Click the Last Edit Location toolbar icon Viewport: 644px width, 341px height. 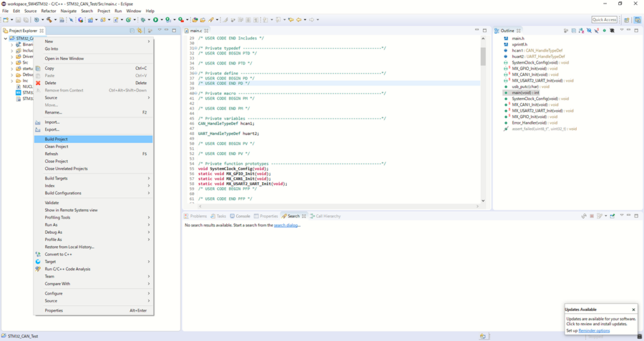(291, 19)
